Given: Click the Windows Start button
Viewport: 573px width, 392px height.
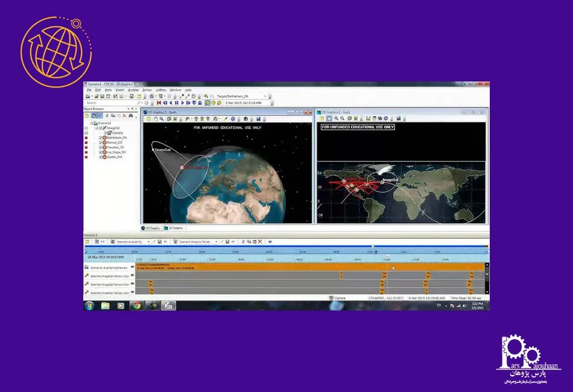Looking at the screenshot, I should click(x=89, y=305).
